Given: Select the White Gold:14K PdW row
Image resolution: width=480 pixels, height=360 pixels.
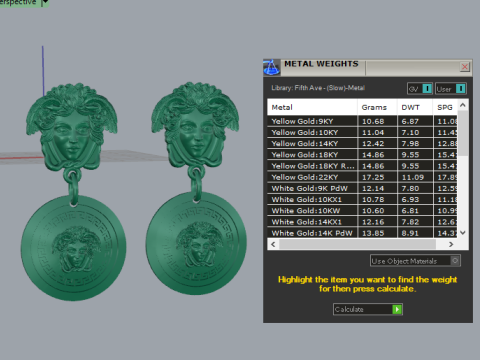Looking at the screenshot, I should [362, 233].
